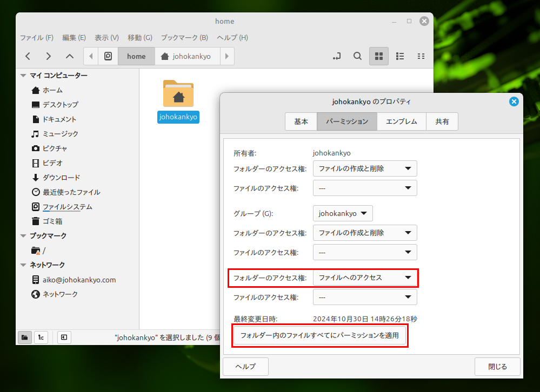Go up to parent folder

(69, 56)
